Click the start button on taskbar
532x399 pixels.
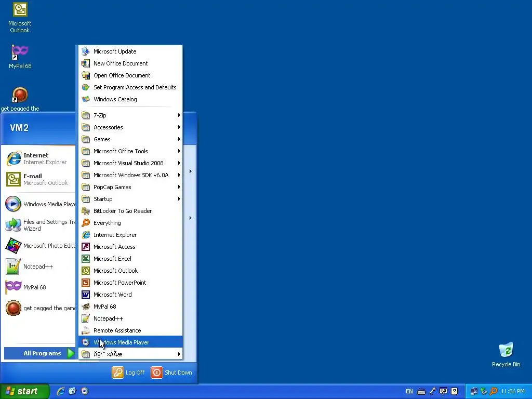[x=24, y=391]
